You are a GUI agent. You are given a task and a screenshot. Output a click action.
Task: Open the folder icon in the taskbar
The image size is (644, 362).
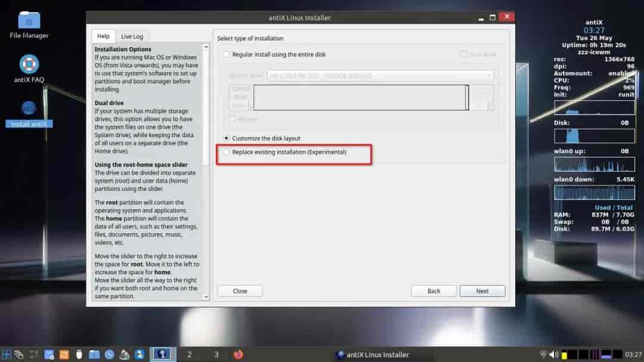click(94, 354)
